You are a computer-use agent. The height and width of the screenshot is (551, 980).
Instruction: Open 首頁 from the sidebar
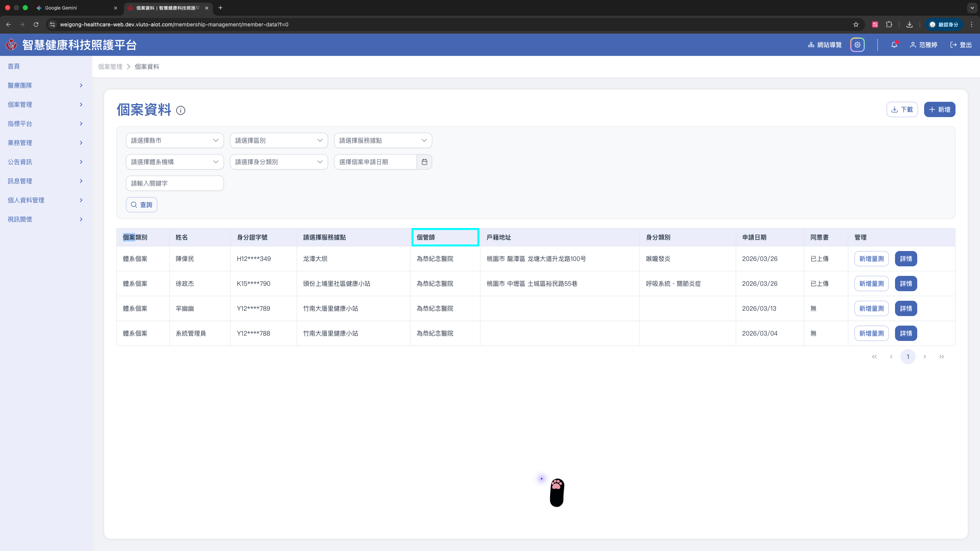14,66
